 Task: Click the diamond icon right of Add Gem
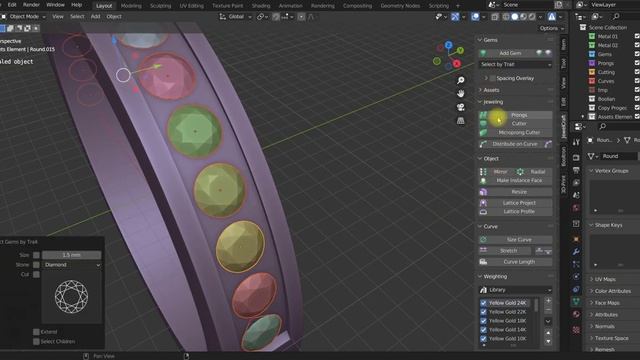click(539, 53)
